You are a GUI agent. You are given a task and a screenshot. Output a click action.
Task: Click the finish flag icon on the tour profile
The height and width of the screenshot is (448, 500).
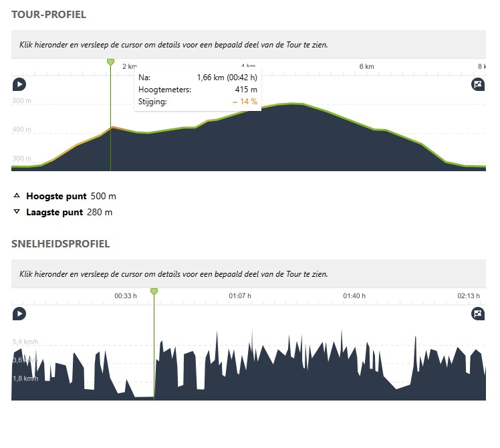coord(478,84)
